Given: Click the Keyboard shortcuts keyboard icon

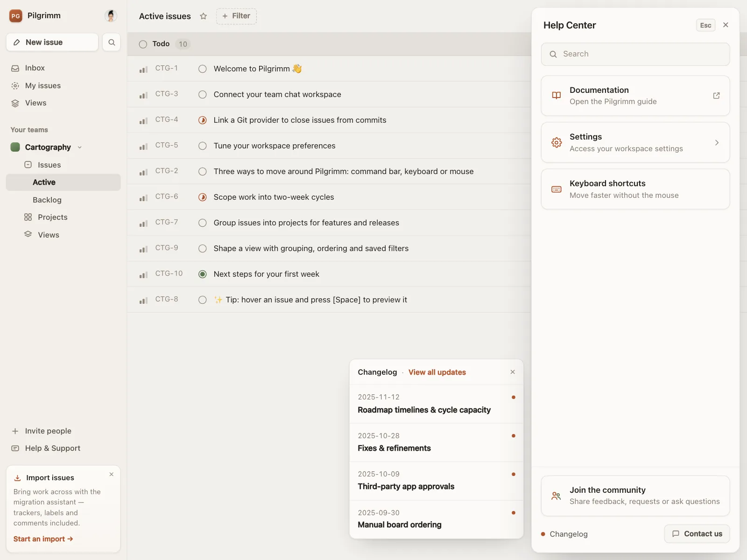Looking at the screenshot, I should pyautogui.click(x=557, y=189).
